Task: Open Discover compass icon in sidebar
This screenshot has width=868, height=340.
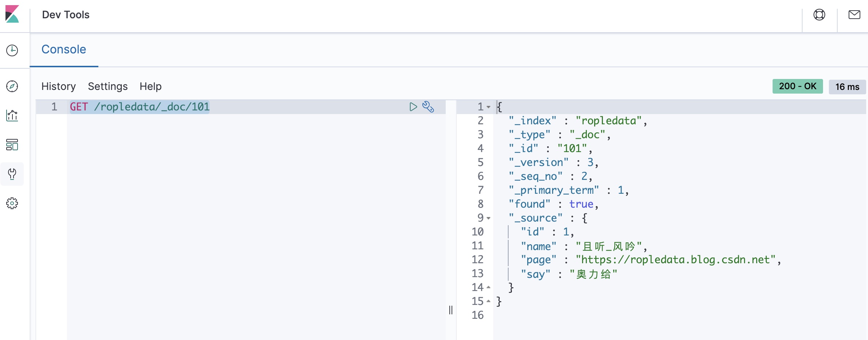Action: [x=12, y=86]
